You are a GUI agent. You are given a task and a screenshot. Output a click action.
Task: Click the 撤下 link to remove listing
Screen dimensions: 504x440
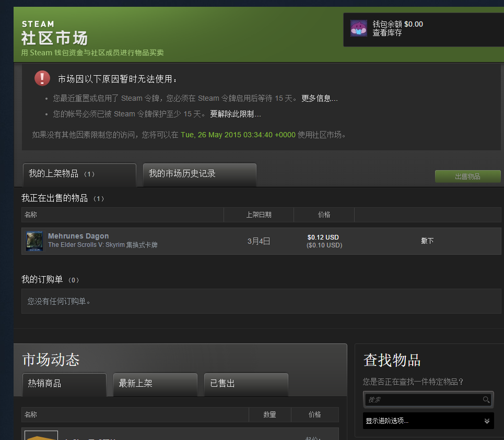427,241
